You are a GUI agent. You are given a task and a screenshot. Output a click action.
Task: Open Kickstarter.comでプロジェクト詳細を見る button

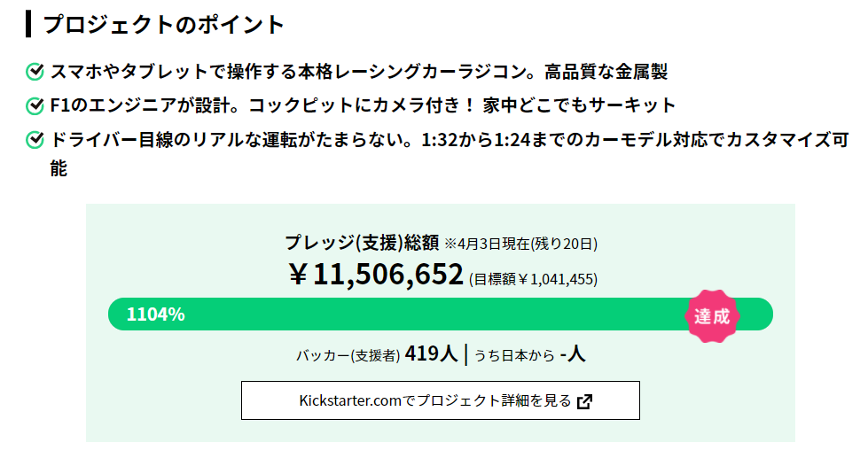440,400
